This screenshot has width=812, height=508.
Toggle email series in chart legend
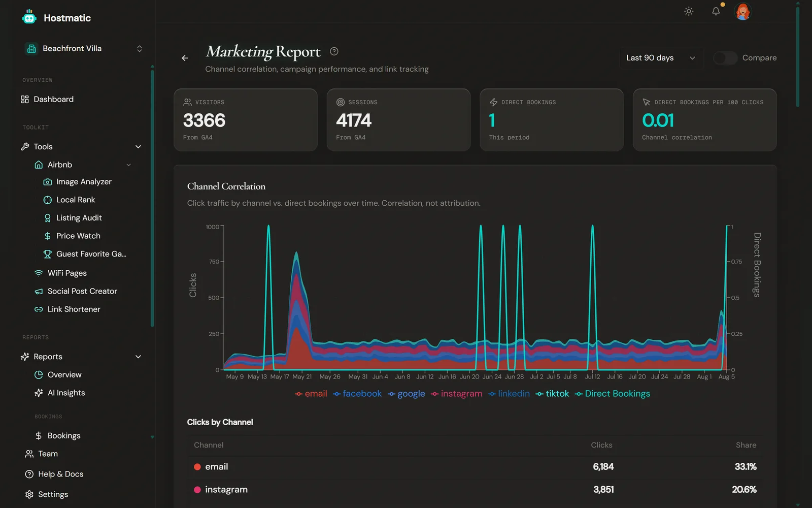[311, 394]
